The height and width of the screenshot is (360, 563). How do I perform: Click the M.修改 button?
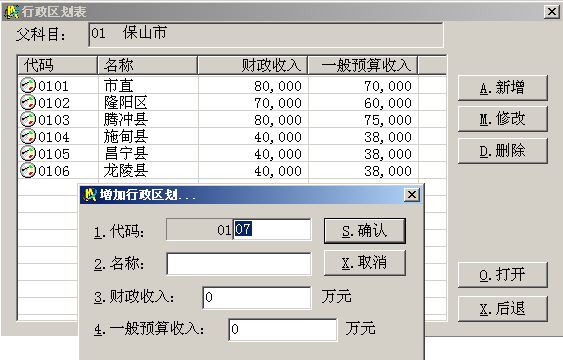click(503, 119)
